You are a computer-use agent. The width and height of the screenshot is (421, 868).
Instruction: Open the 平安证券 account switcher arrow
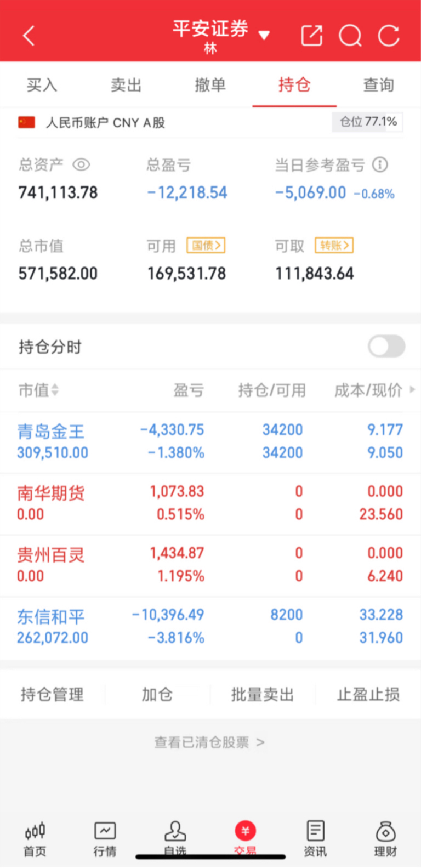pyautogui.click(x=264, y=36)
